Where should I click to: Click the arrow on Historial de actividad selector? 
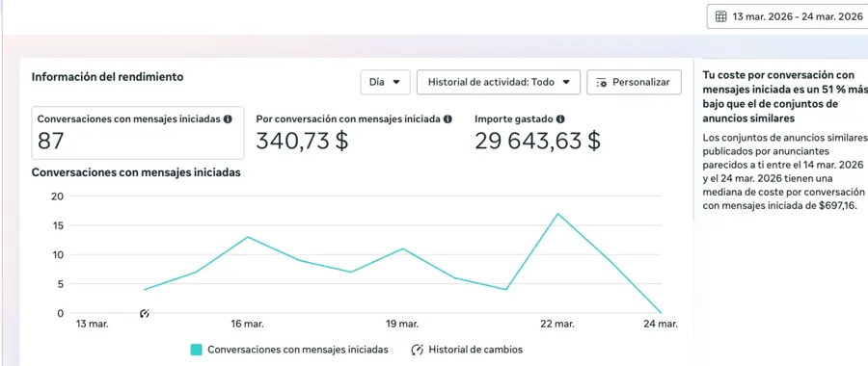(566, 83)
